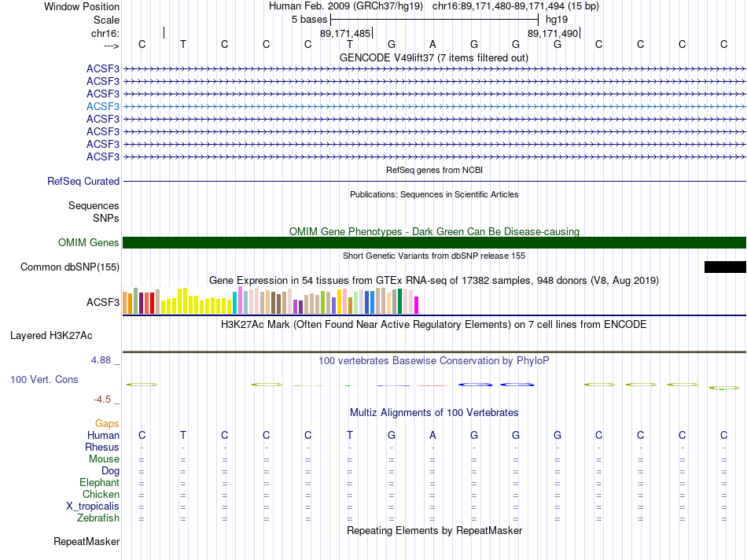747x560 pixels.
Task: Click the Multiz Alignments of 100 Vertebrates title
Action: [433, 412]
